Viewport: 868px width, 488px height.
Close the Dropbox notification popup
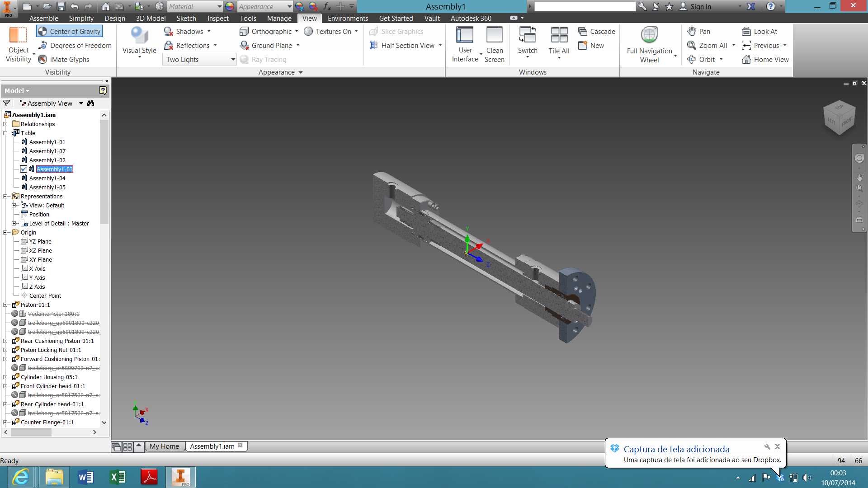click(x=777, y=446)
